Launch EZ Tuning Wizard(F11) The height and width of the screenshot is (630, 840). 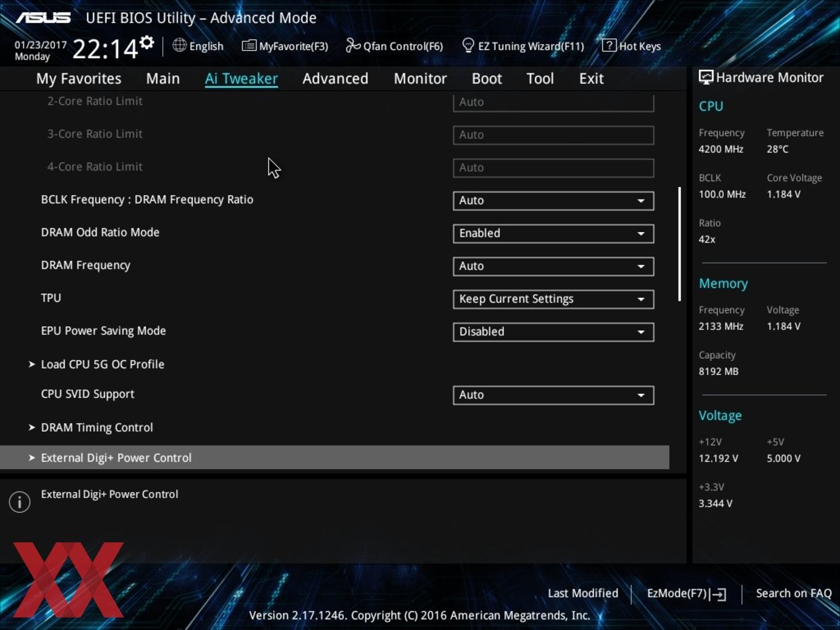point(523,46)
